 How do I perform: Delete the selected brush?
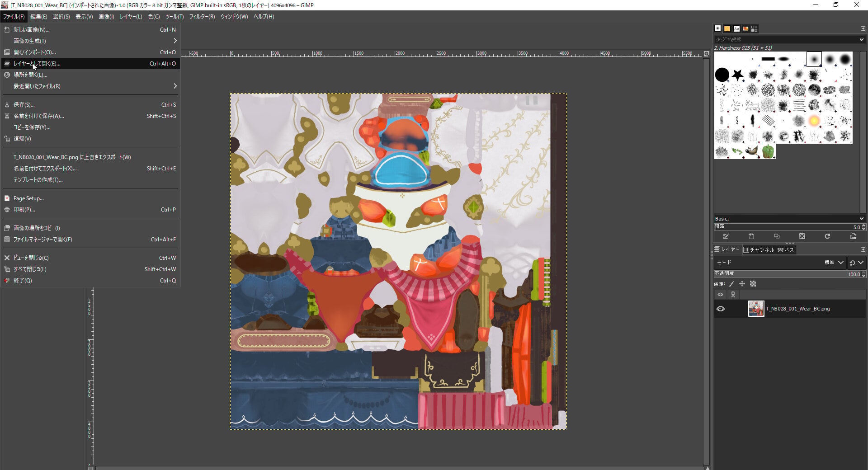[802, 236]
